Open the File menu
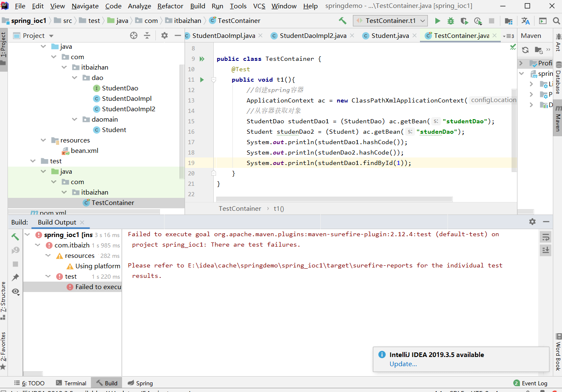This screenshot has width=562, height=392. coord(20,6)
